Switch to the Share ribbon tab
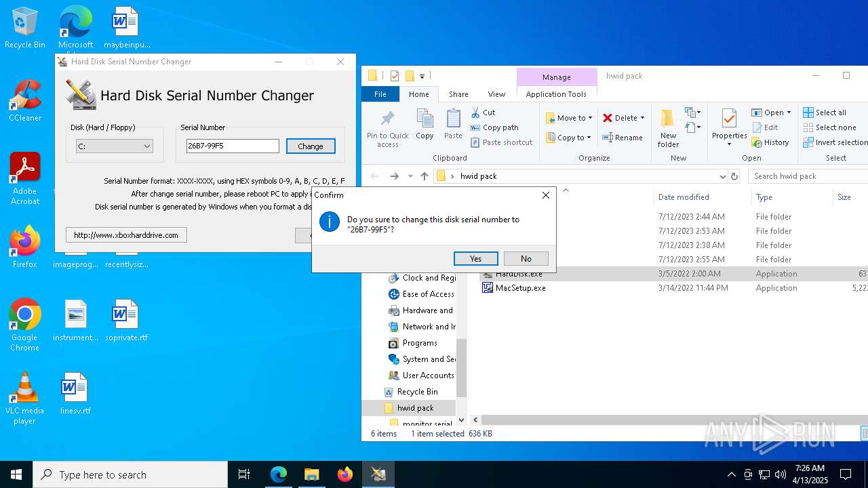This screenshot has width=868, height=488. pos(458,94)
